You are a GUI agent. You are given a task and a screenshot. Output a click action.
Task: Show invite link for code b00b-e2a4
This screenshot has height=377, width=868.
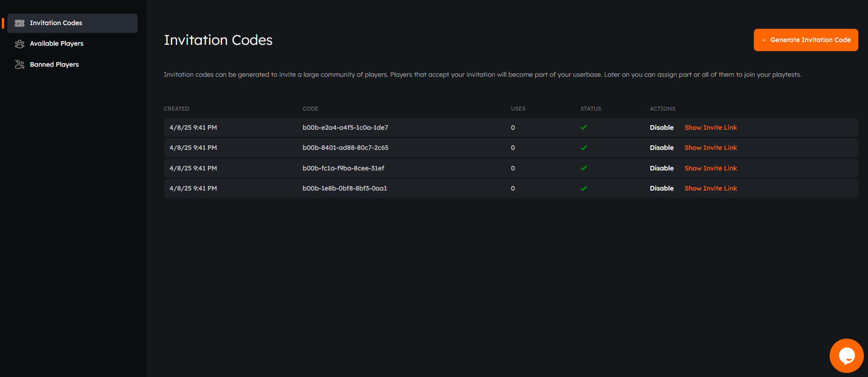tap(711, 127)
